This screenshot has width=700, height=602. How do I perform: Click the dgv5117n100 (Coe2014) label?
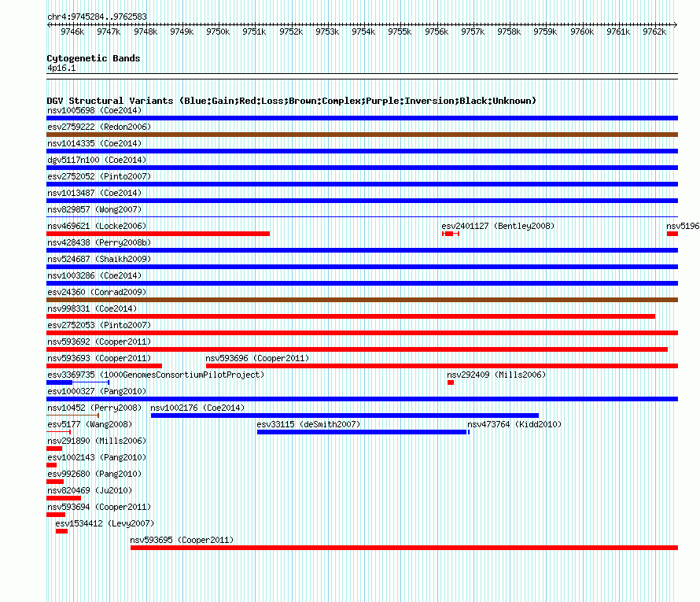point(97,160)
